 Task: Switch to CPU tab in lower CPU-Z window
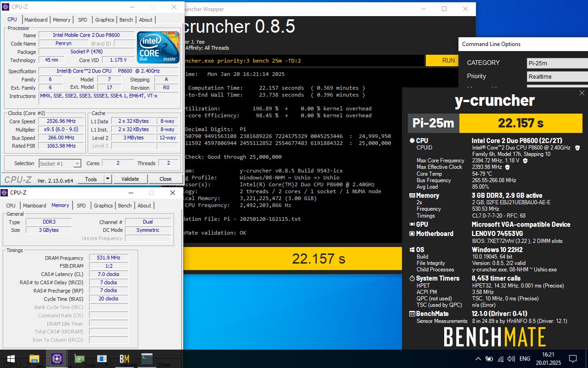[11, 206]
